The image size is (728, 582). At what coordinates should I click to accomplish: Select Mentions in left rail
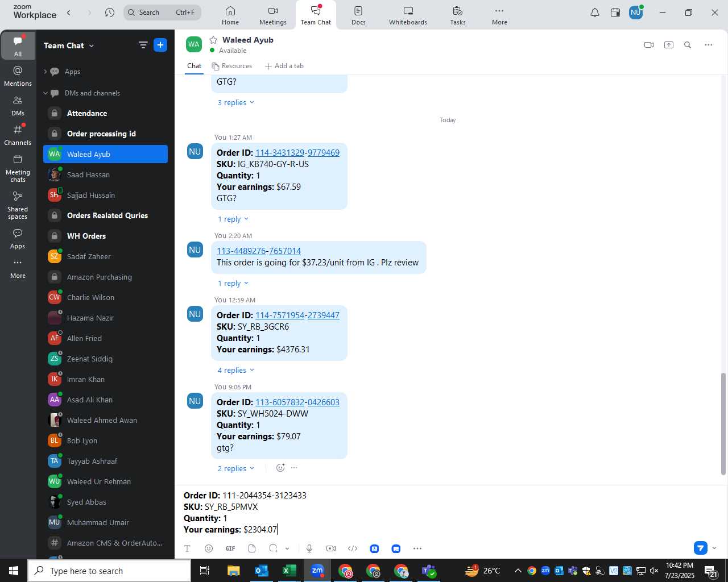click(18, 76)
